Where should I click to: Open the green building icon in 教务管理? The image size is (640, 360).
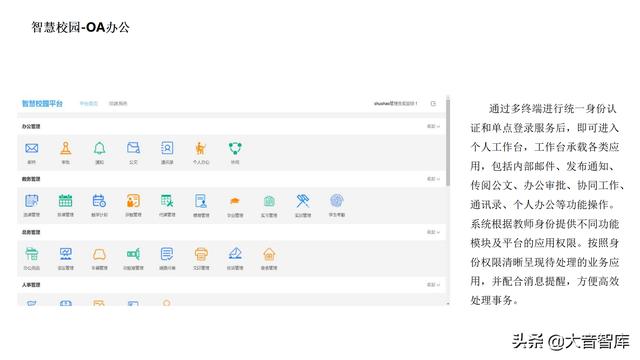click(269, 201)
